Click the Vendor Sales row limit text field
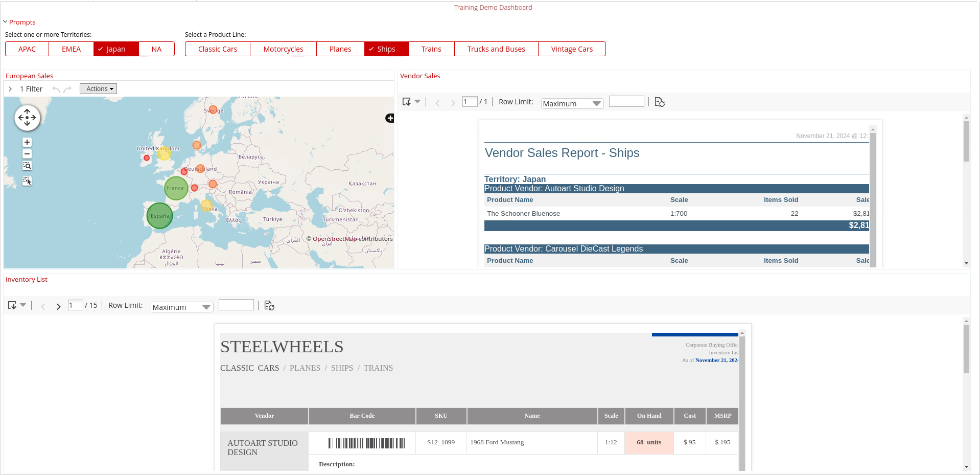Viewport: 980px width, 475px height. 626,101
